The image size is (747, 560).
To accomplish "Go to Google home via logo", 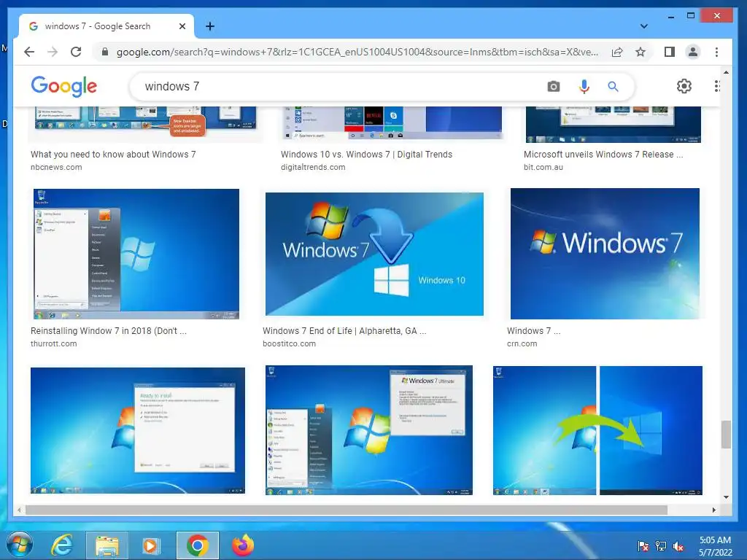I will click(x=64, y=86).
